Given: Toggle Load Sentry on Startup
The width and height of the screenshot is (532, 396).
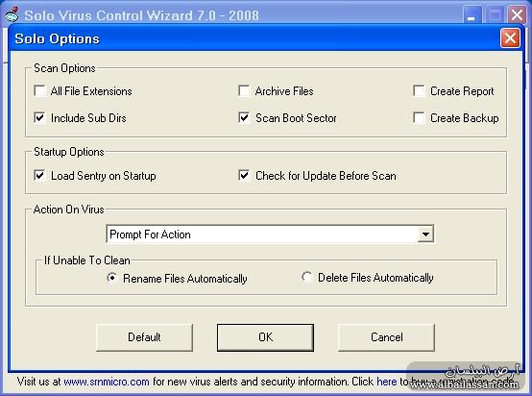Looking at the screenshot, I should 39,175.
